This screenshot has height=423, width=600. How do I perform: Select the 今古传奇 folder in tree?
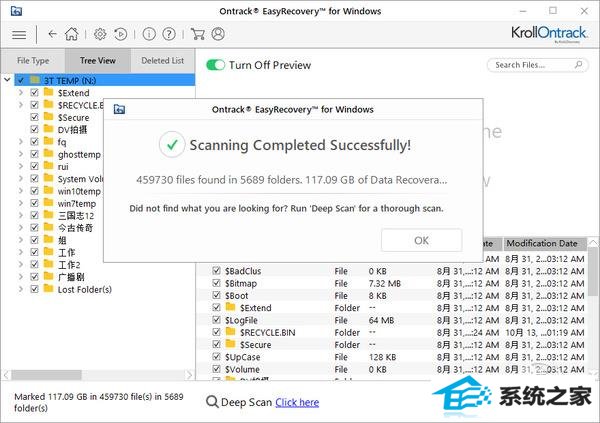[75, 228]
